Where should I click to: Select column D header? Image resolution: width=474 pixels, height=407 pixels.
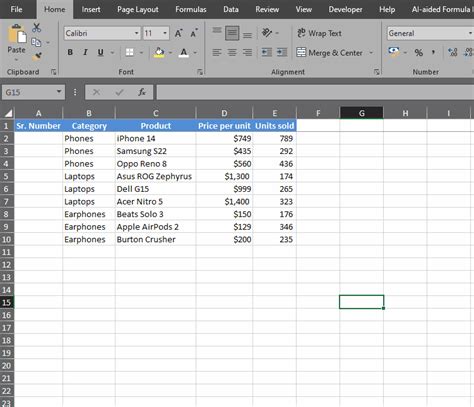[x=224, y=113]
